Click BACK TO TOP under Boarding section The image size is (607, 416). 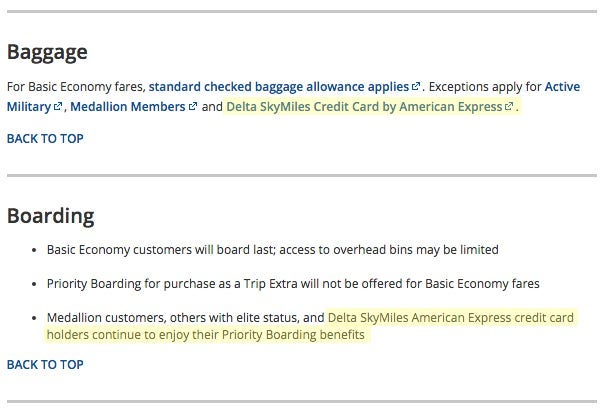(x=45, y=364)
